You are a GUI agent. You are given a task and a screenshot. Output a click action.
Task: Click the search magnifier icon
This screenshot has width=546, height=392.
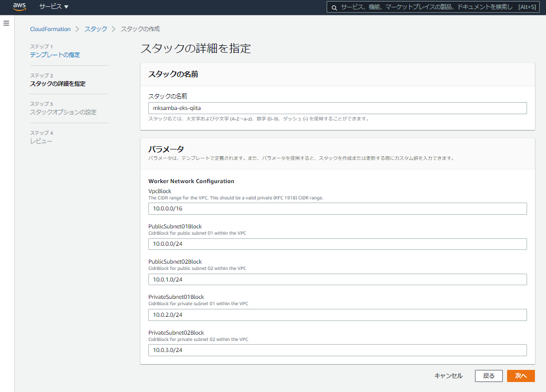pyautogui.click(x=334, y=7)
